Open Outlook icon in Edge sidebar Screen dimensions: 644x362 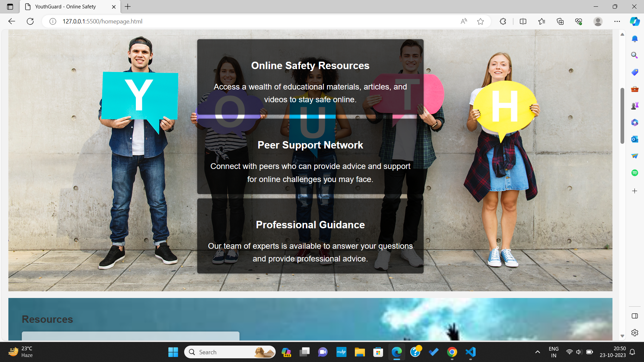[634, 139]
